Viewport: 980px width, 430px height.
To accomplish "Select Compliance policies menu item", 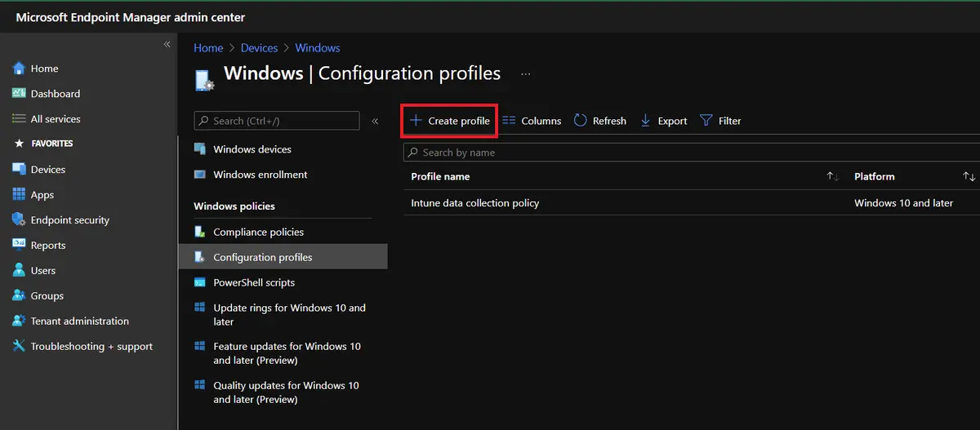I will point(258,233).
